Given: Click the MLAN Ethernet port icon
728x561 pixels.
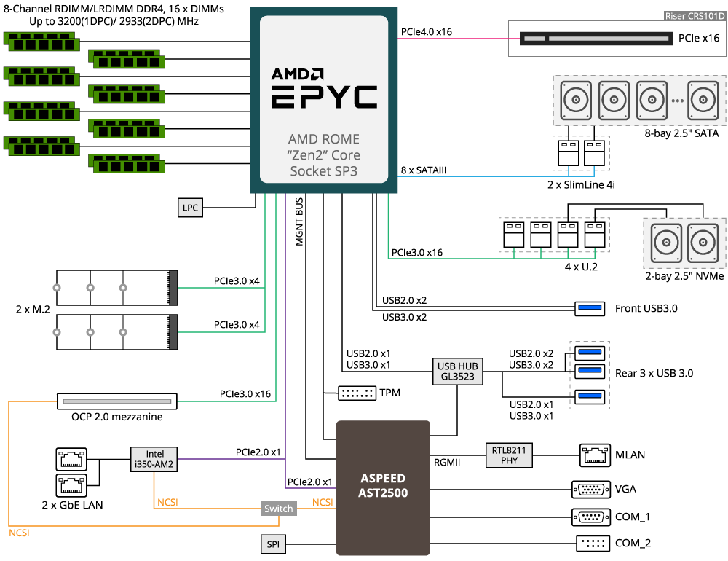Looking at the screenshot, I should [595, 455].
